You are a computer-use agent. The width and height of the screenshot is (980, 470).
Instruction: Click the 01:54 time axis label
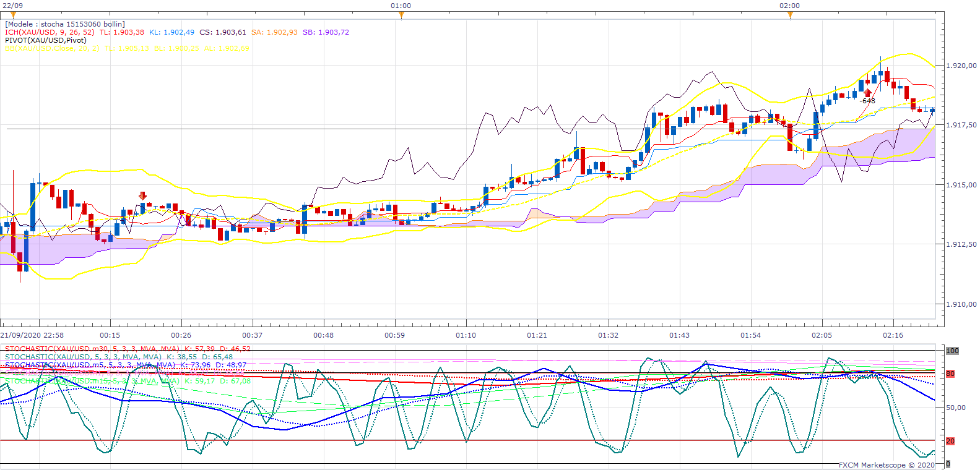tap(750, 335)
